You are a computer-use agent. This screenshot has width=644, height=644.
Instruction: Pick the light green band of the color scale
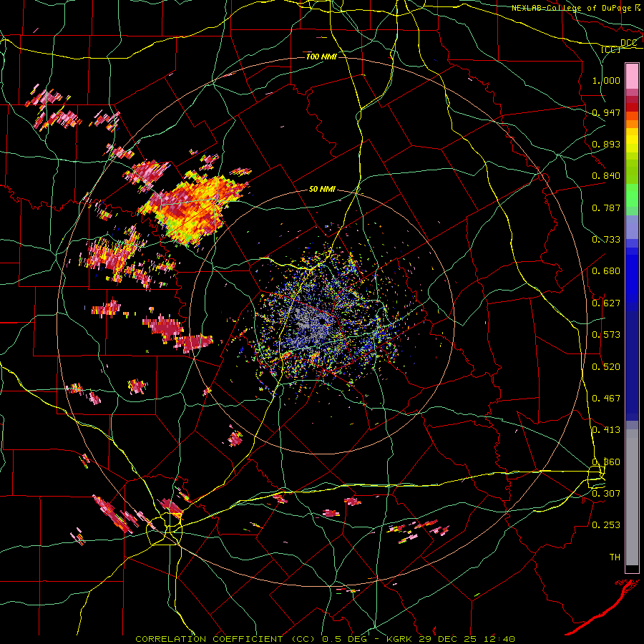point(632,195)
